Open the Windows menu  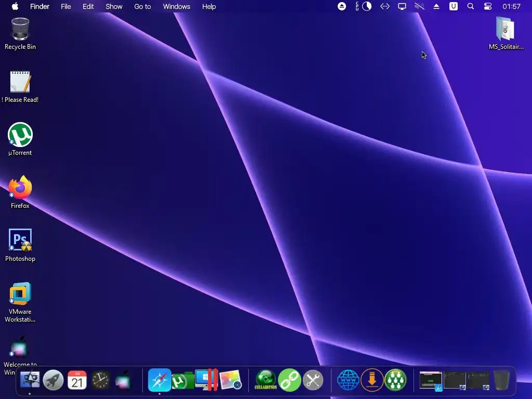(177, 6)
